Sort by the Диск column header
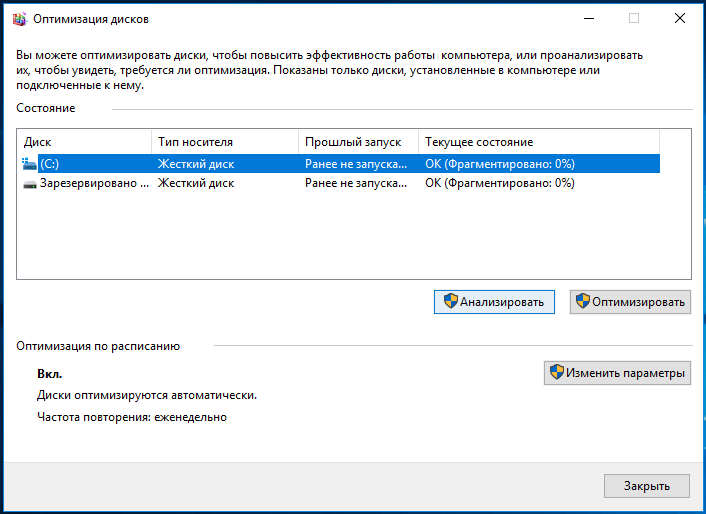This screenshot has width=706, height=514. tap(84, 142)
